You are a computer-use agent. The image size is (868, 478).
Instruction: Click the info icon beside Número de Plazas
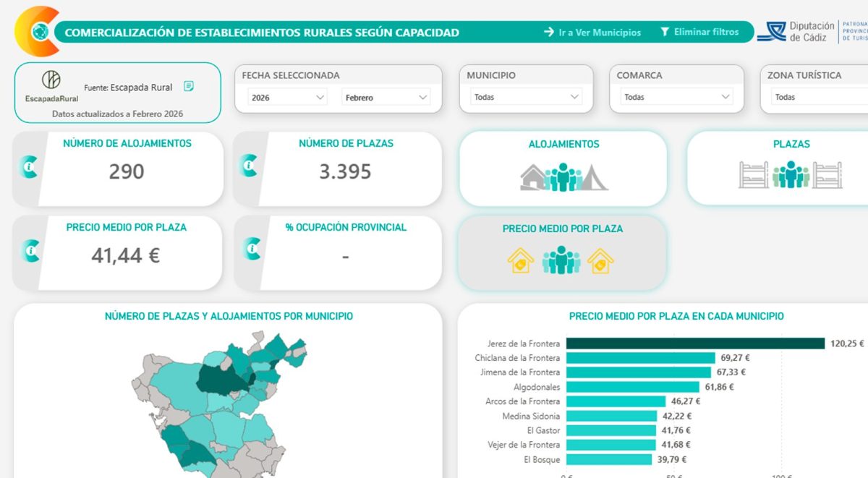[250, 166]
